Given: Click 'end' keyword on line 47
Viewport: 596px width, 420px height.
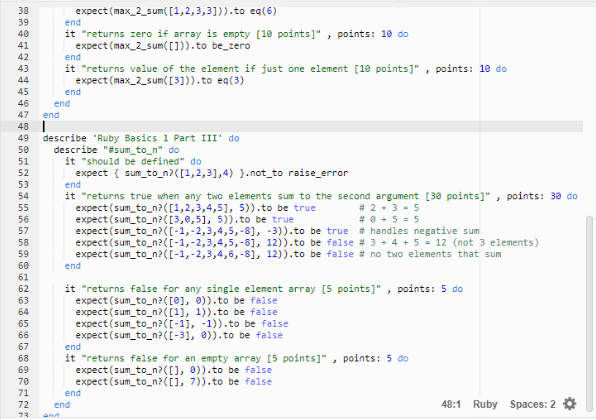Looking at the screenshot, I should point(51,115).
